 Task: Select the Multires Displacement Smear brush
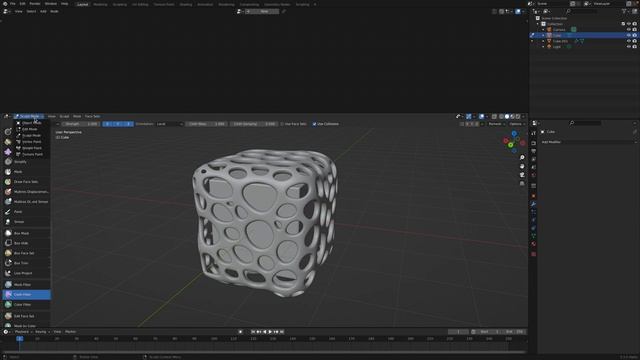(x=27, y=202)
